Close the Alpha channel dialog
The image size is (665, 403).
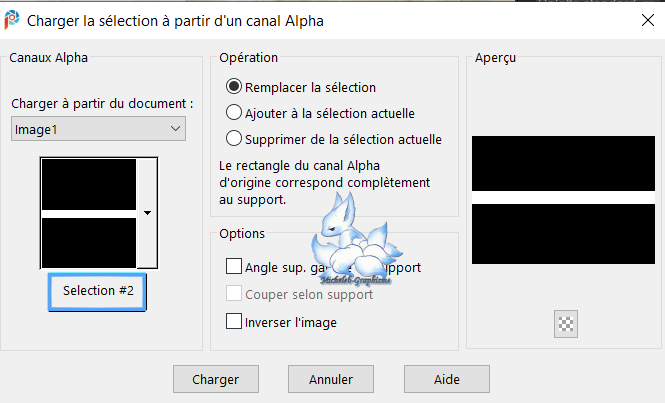[x=648, y=20]
